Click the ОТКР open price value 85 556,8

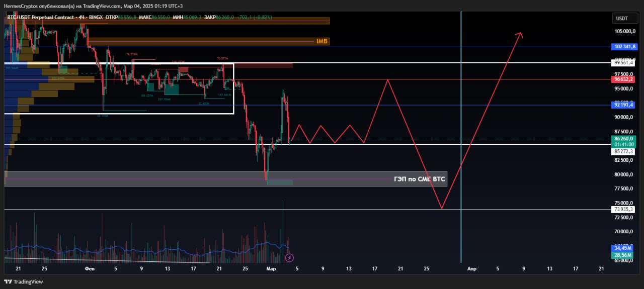pyautogui.click(x=127, y=17)
